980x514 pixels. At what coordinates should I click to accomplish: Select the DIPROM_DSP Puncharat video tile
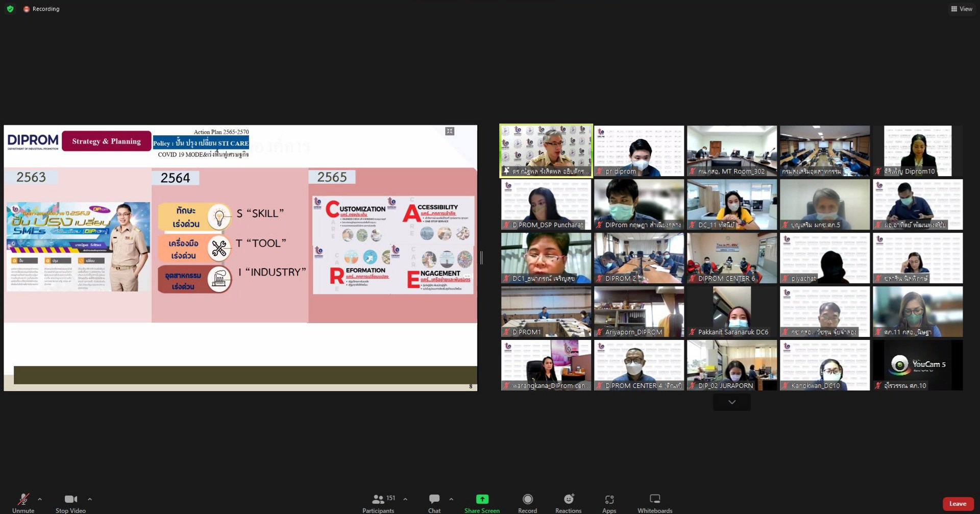[x=546, y=204]
